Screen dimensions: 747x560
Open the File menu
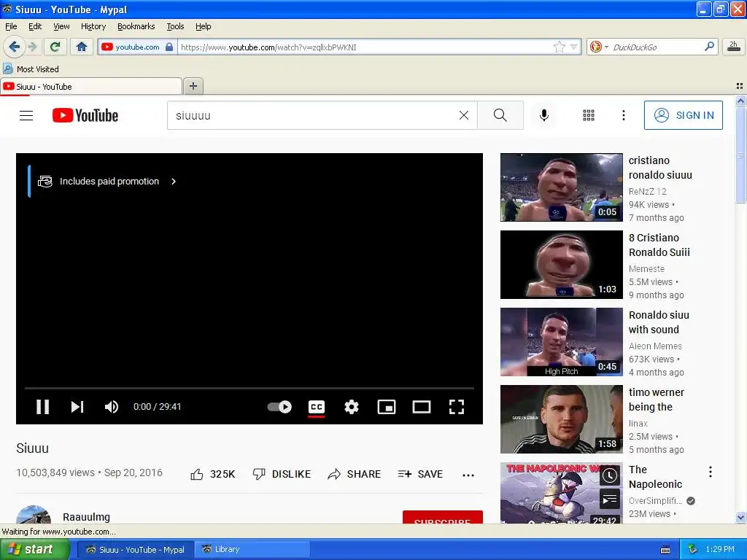pyautogui.click(x=11, y=26)
